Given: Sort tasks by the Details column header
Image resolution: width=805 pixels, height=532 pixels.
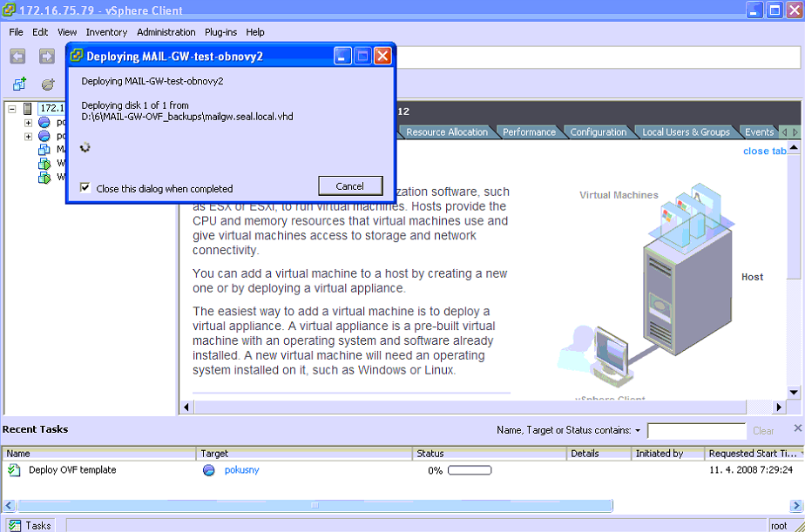Looking at the screenshot, I should 599,454.
